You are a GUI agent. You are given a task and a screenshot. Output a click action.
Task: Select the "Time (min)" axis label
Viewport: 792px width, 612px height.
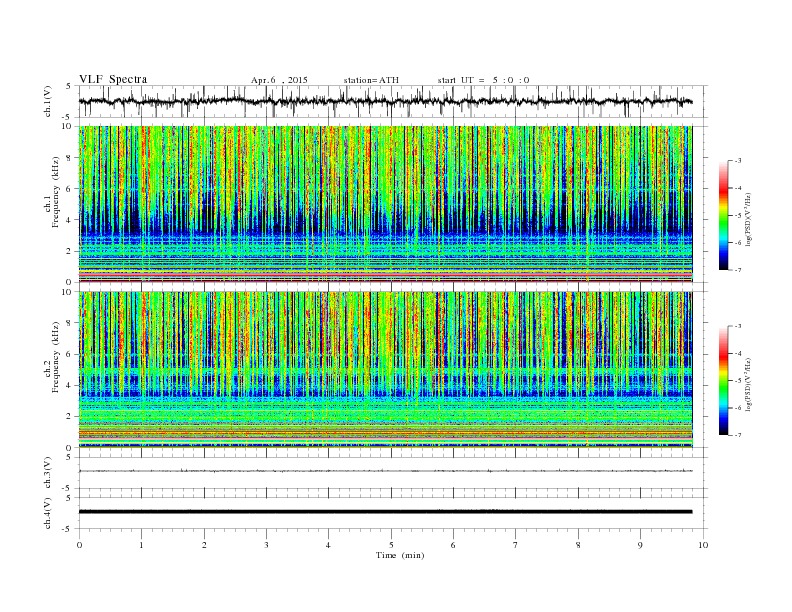400,555
